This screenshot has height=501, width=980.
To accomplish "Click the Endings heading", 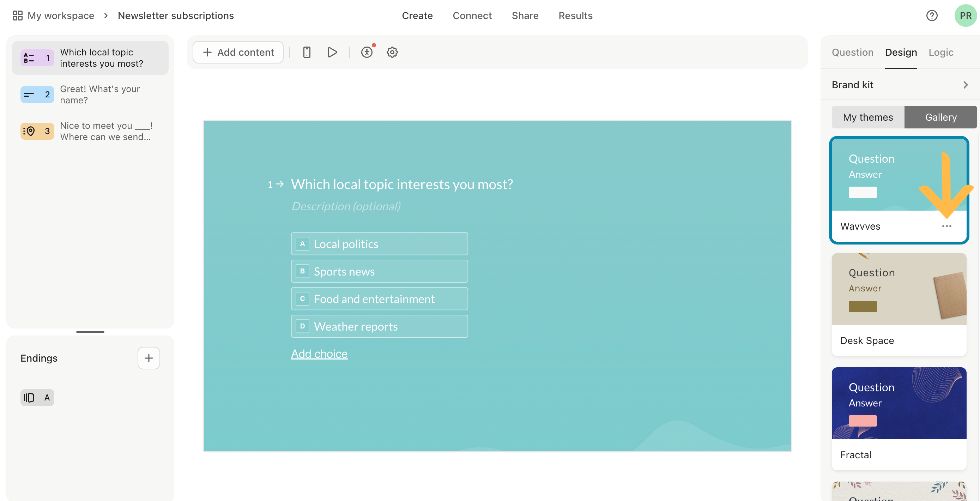I will [x=39, y=358].
